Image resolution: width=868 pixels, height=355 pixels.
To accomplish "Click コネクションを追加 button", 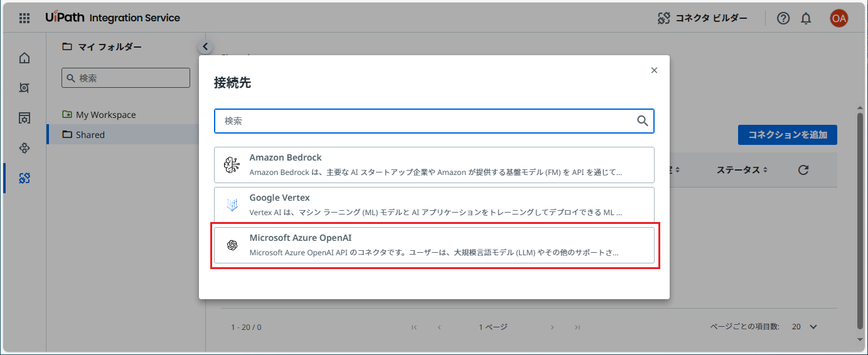I will 787,135.
